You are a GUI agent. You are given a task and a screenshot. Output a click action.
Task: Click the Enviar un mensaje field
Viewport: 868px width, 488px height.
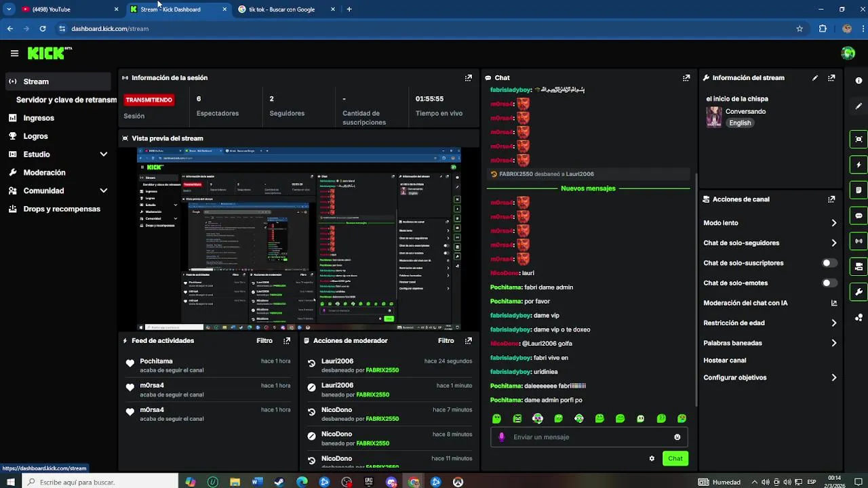pyautogui.click(x=589, y=437)
